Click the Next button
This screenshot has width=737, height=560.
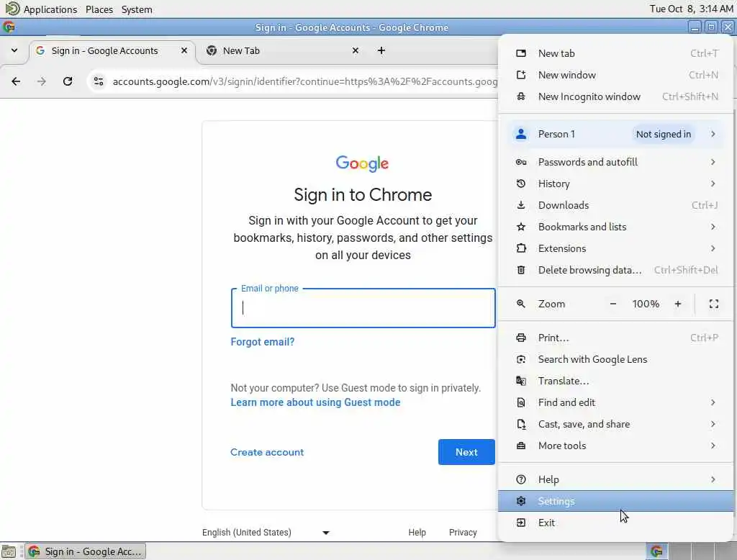466,452
